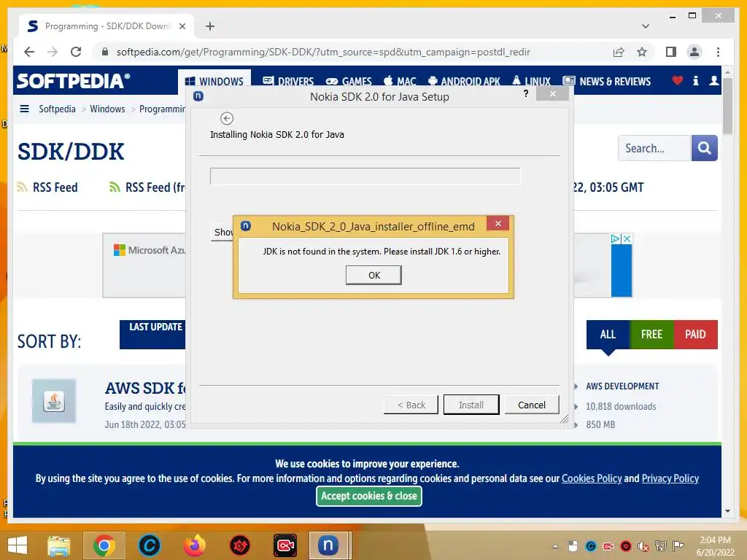Screen dimensions: 747x560
Task: Close the Programming SDK/DDK tab
Action: tap(182, 26)
